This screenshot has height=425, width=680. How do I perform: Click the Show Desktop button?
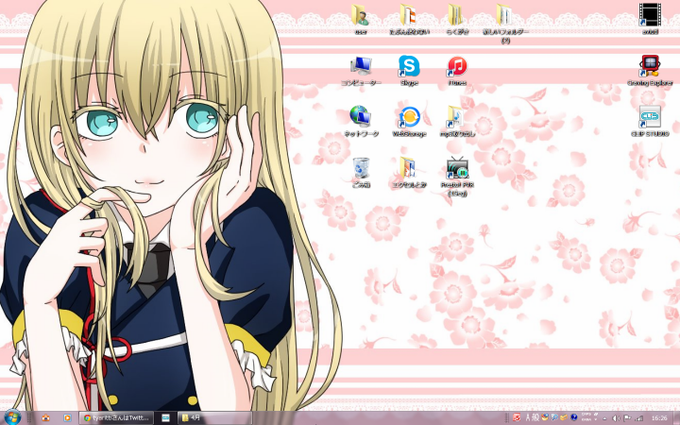tap(676, 418)
